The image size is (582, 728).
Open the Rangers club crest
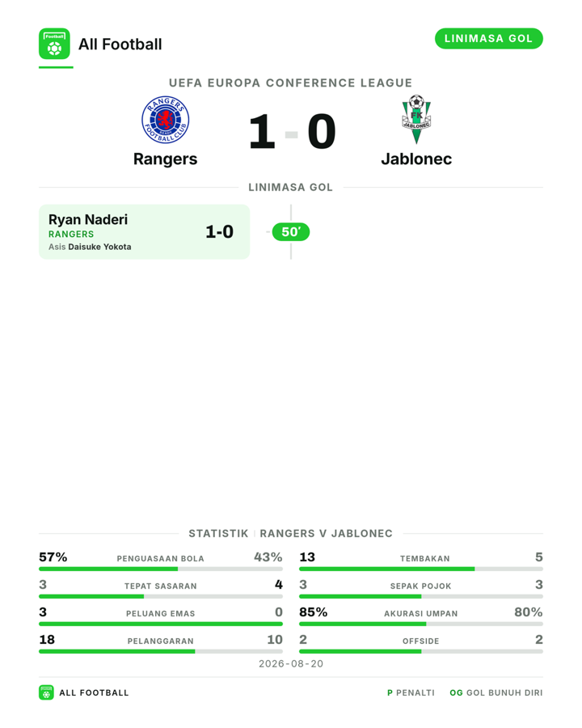[x=165, y=120]
